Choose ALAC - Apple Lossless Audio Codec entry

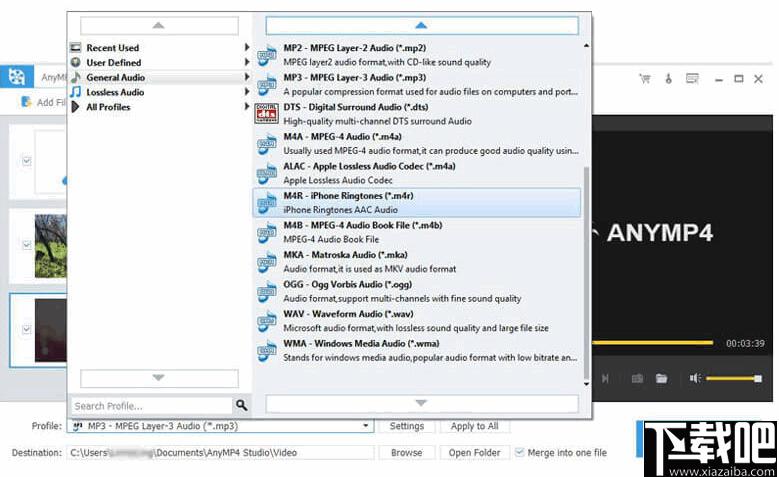(x=417, y=173)
